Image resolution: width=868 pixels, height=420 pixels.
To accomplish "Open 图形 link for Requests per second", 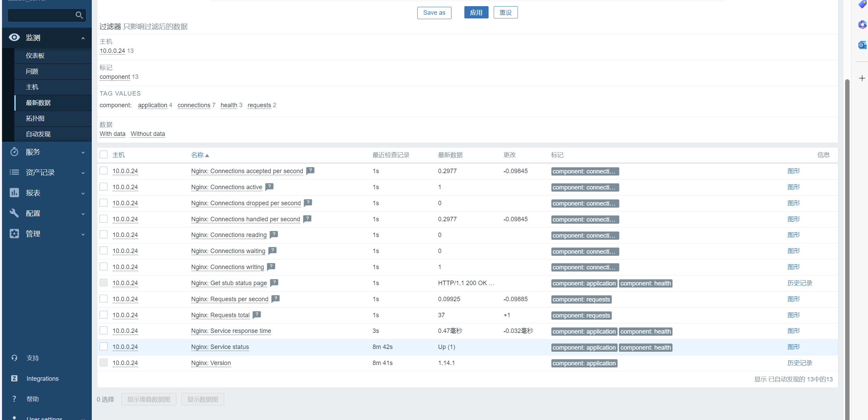I will [793, 299].
